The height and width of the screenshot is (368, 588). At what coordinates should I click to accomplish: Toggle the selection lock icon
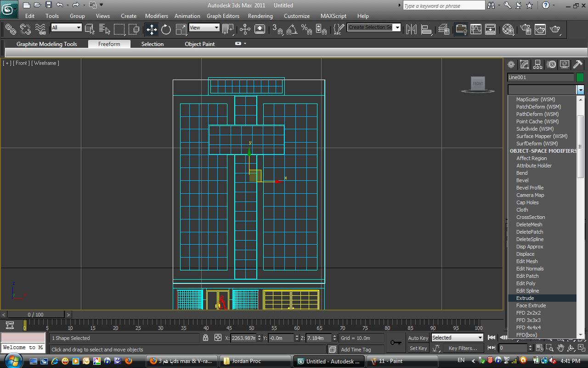click(205, 338)
